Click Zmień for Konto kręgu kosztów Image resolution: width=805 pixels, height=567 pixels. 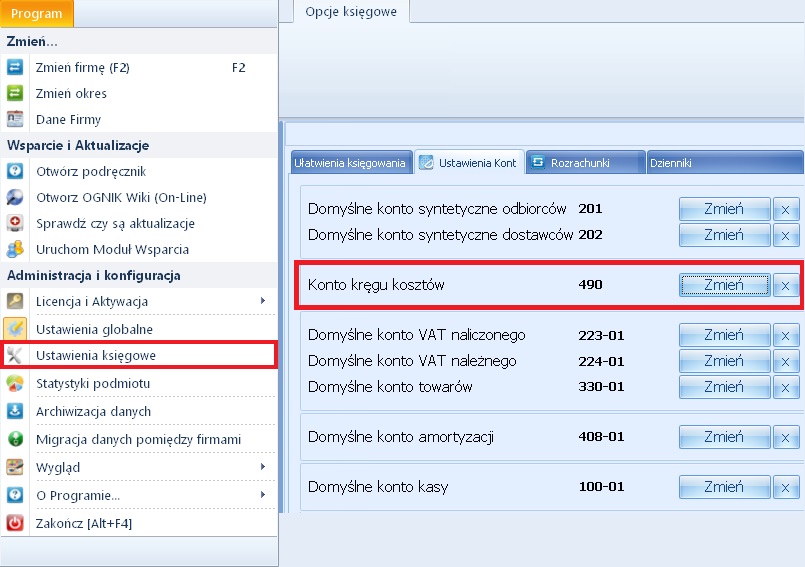pyautogui.click(x=724, y=285)
